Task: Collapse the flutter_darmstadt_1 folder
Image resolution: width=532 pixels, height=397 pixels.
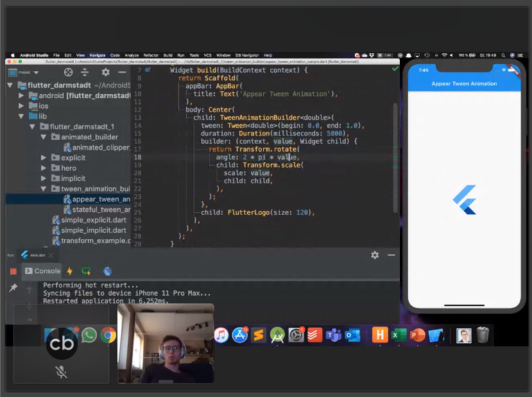Action: pyautogui.click(x=32, y=126)
